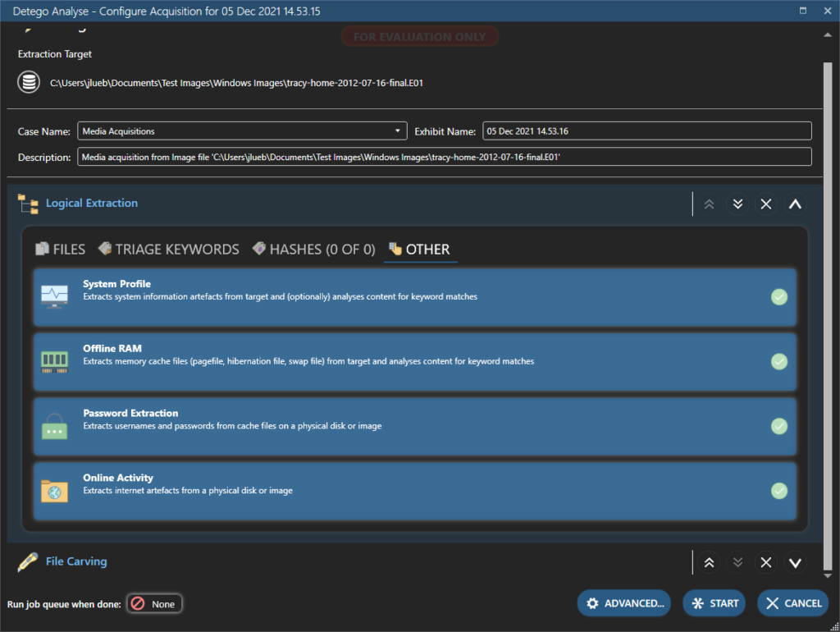The width and height of the screenshot is (840, 632).
Task: Move File Carving section down
Action: click(737, 562)
